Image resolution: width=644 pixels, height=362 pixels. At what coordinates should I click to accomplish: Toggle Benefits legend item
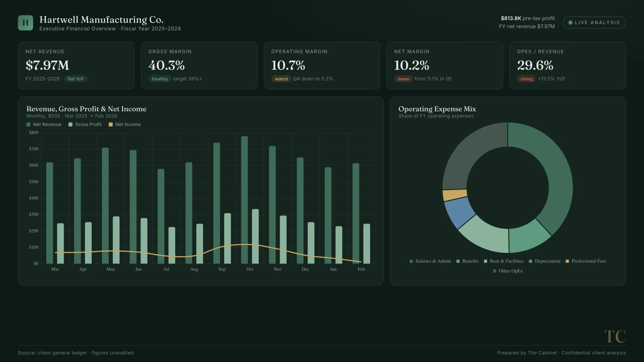(468, 261)
